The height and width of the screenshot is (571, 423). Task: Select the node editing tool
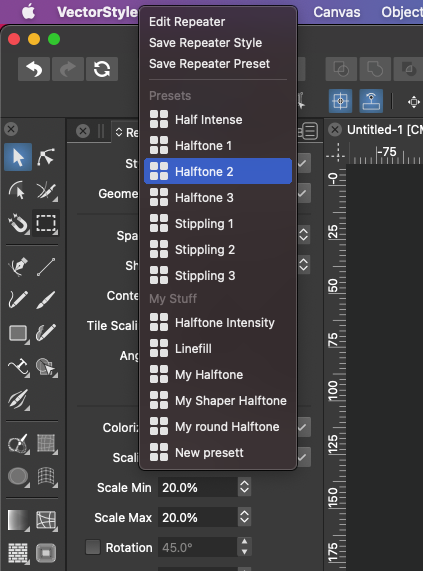[x=46, y=157]
